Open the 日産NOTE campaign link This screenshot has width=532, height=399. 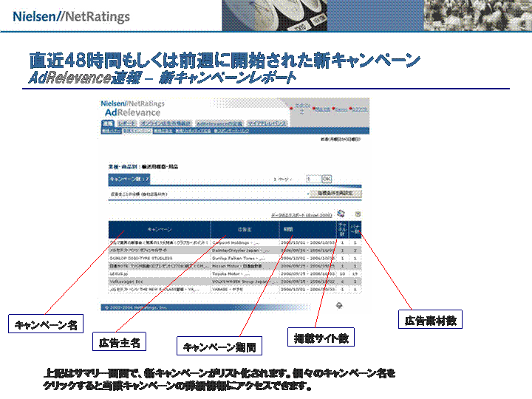click(158, 266)
